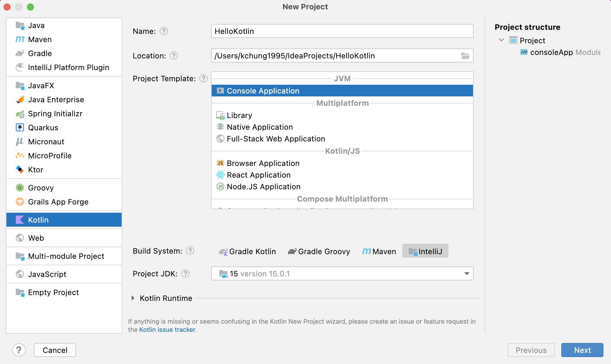
Task: Collapse the Project tree node
Action: [501, 40]
